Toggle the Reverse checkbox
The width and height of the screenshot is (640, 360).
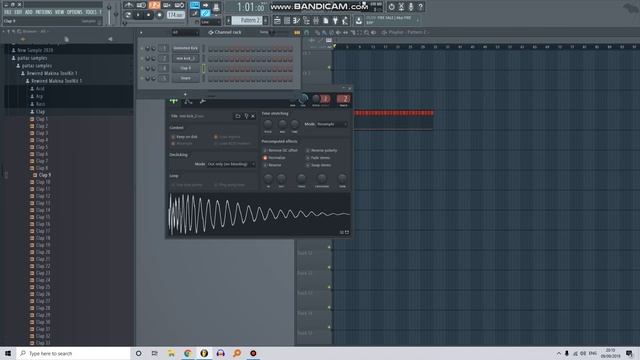(x=265, y=165)
